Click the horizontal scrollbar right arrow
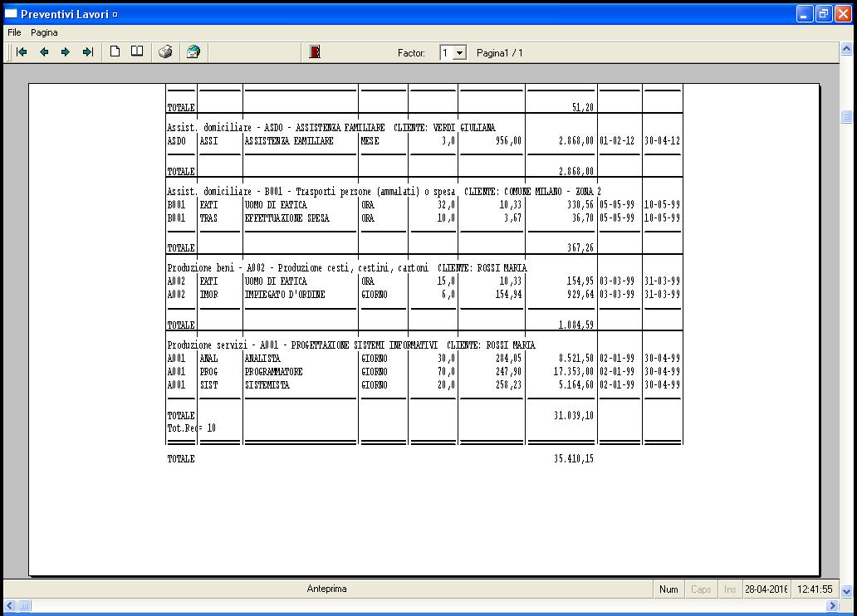This screenshot has height=616, width=857. coord(832,605)
